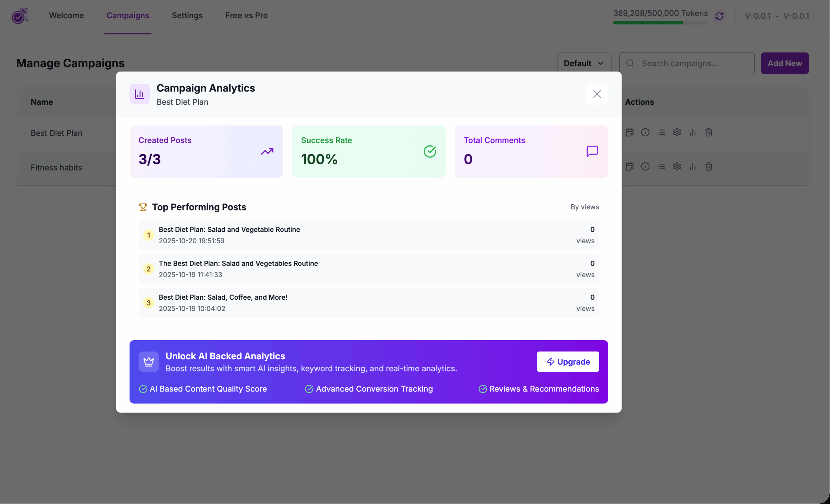Open the Settings tab

coord(187,16)
